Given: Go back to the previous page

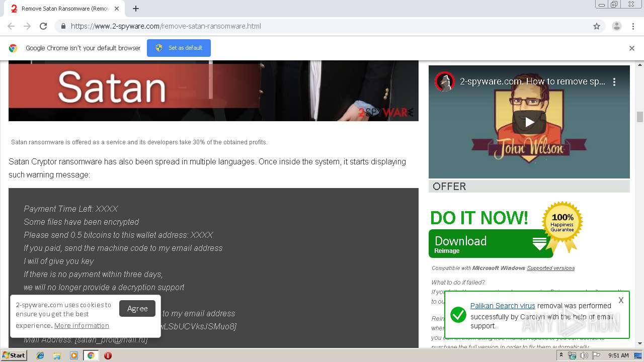Looking at the screenshot, I should tap(11, 26).
